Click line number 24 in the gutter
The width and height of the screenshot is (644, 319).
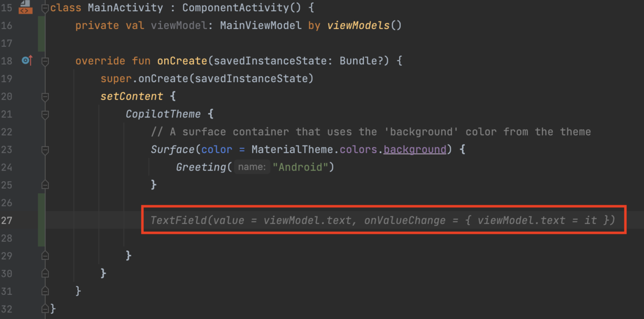click(x=7, y=167)
